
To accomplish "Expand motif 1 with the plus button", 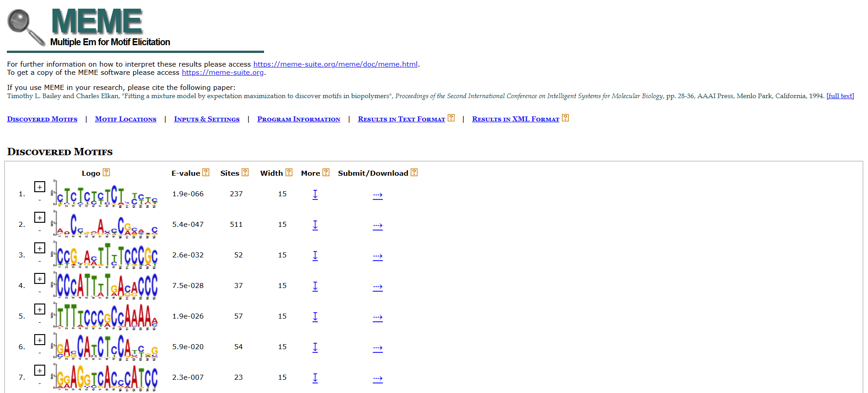I will (40, 187).
